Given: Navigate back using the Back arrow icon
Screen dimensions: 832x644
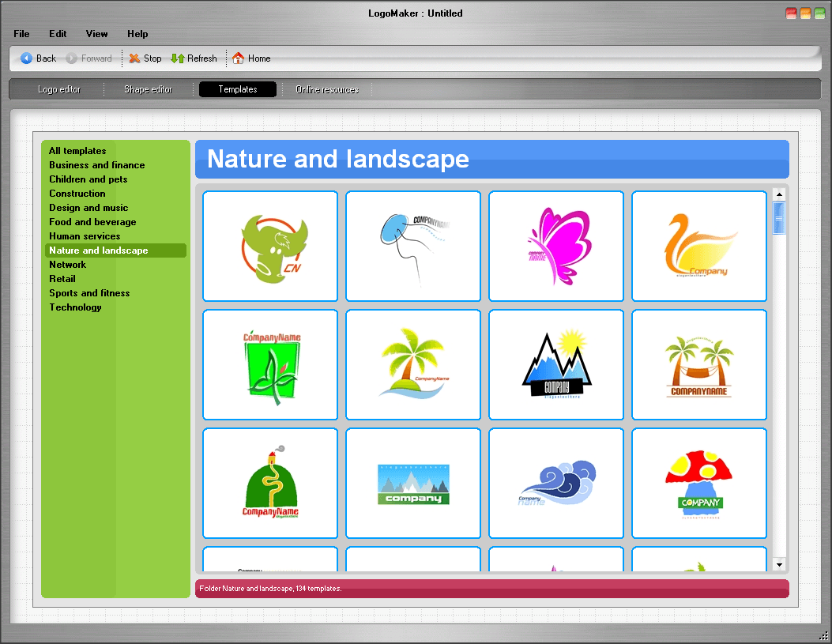Looking at the screenshot, I should [x=25, y=58].
